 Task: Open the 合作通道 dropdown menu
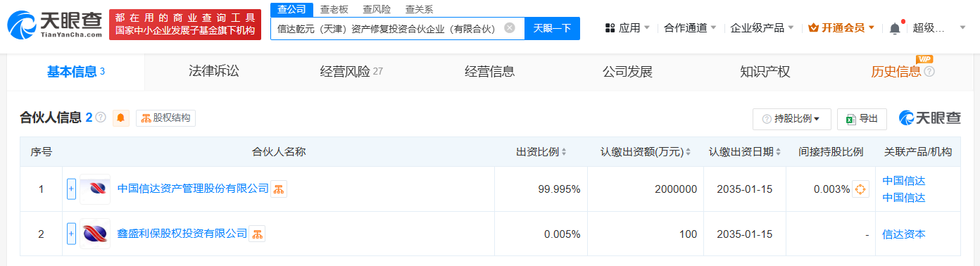click(x=690, y=28)
